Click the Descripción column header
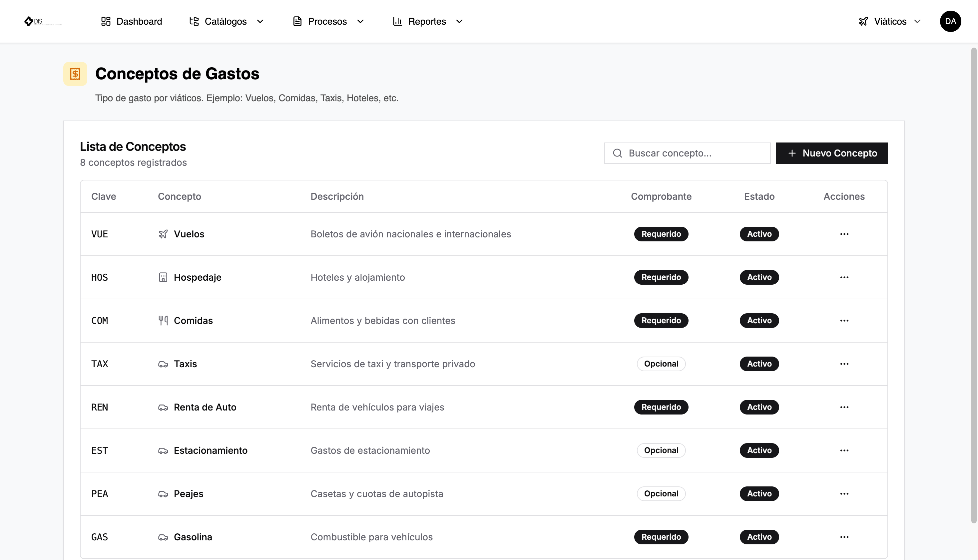 (337, 196)
